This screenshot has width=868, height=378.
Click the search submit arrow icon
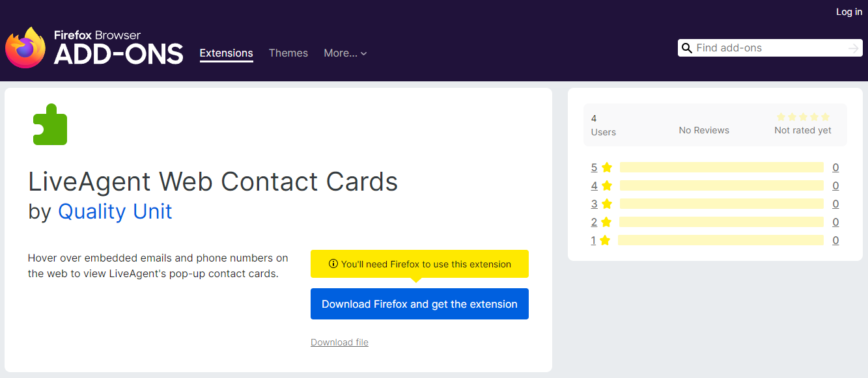(854, 47)
